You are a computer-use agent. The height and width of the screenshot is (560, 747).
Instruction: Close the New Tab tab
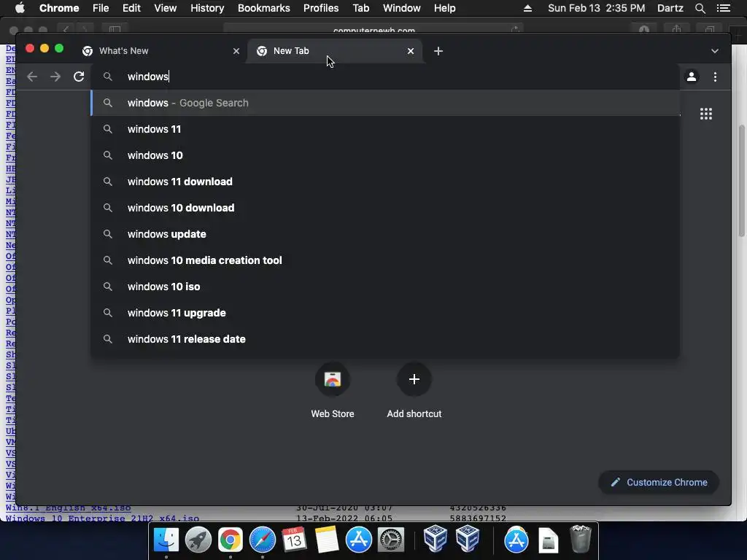[411, 51]
